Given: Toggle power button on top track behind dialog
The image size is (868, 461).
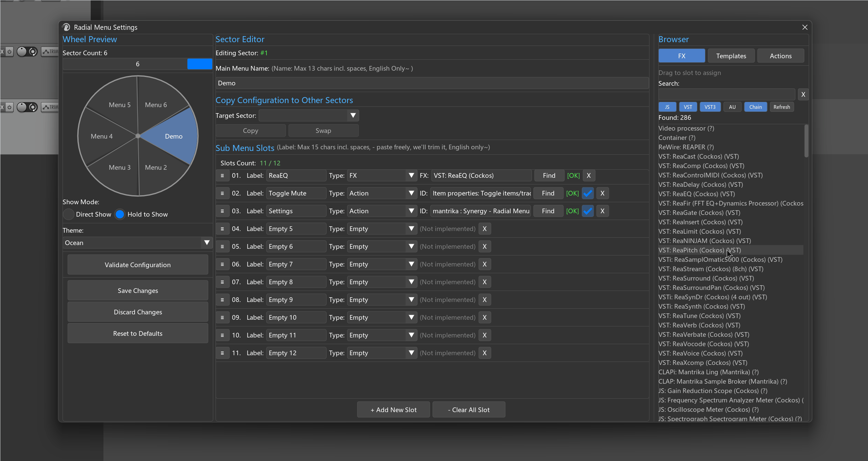Looking at the screenshot, I should 9,52.
